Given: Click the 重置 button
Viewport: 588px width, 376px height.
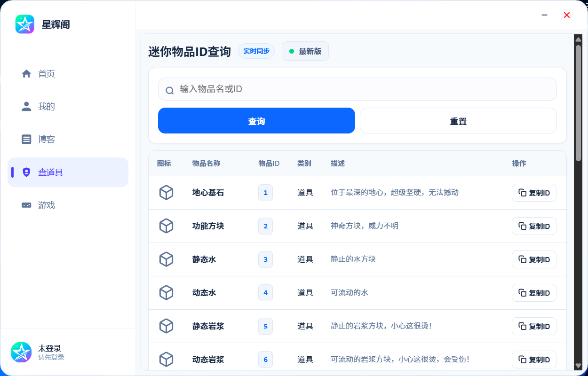Looking at the screenshot, I should (458, 121).
